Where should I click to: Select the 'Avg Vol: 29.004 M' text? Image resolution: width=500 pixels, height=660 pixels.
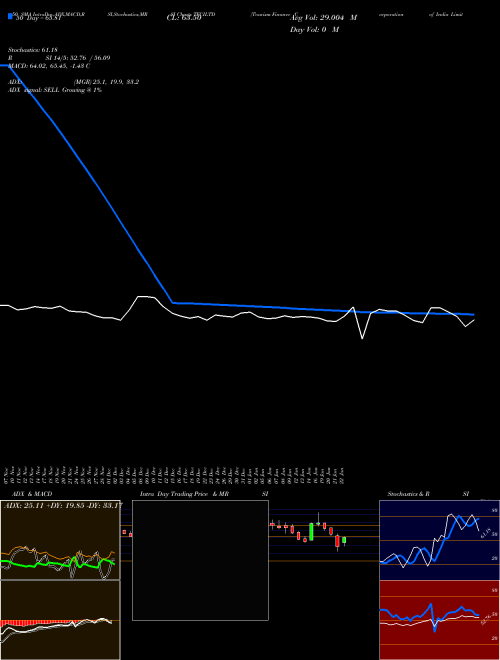point(323,18)
